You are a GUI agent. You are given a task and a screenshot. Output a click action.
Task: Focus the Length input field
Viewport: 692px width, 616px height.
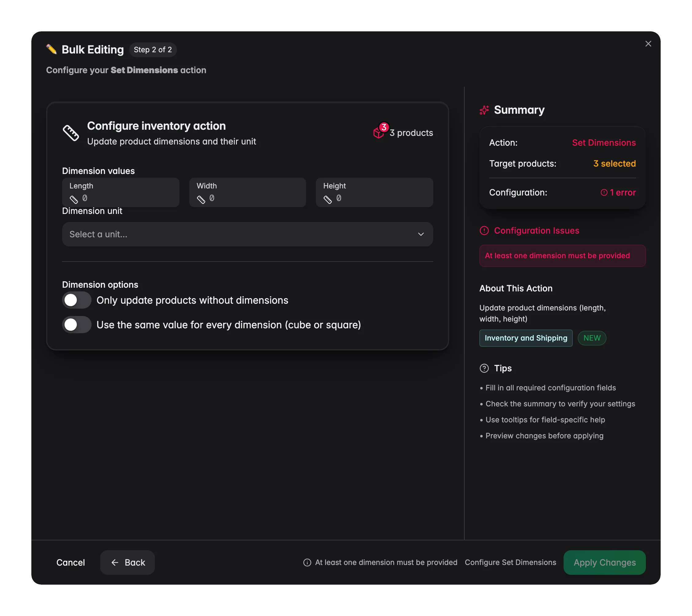click(120, 192)
